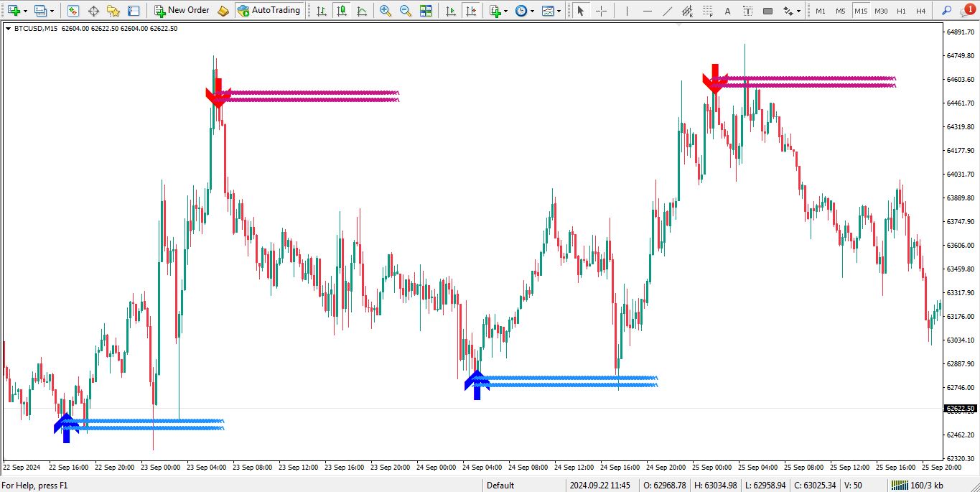Expand the chart templates dropdown
The height and width of the screenshot is (492, 980).
coord(559,11)
